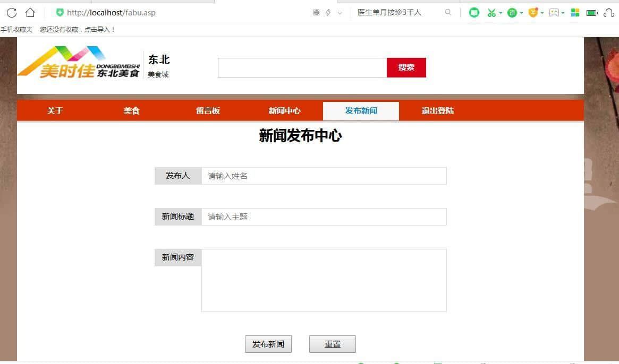This screenshot has width=619, height=364.
Task: Click the colorful four-square apps icon
Action: click(575, 12)
